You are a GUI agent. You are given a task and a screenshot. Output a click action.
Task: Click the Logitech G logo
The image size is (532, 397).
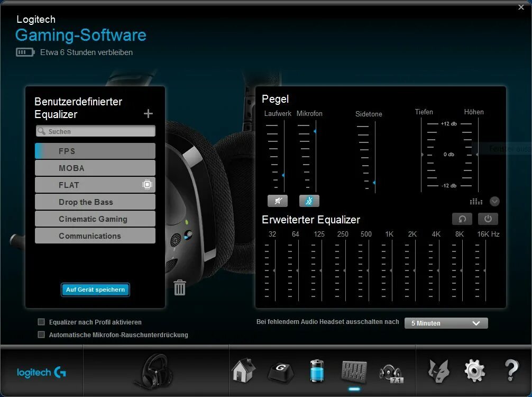[x=41, y=373]
